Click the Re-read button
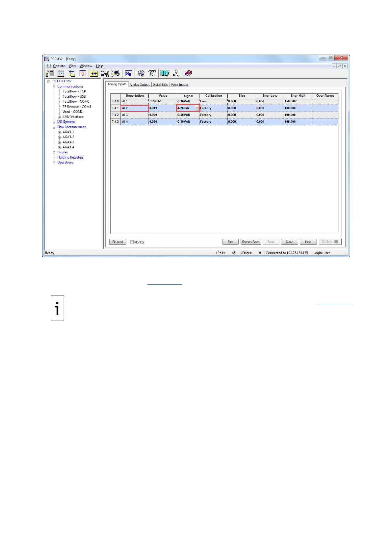Viewport: 392px width, 554px height. (118, 242)
